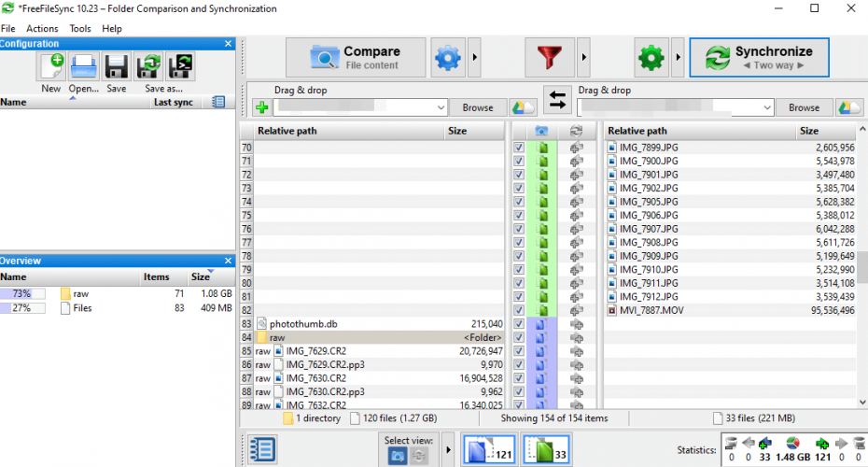The width and height of the screenshot is (868, 467).
Task: Expand the right folder path dropdown
Action: click(767, 107)
